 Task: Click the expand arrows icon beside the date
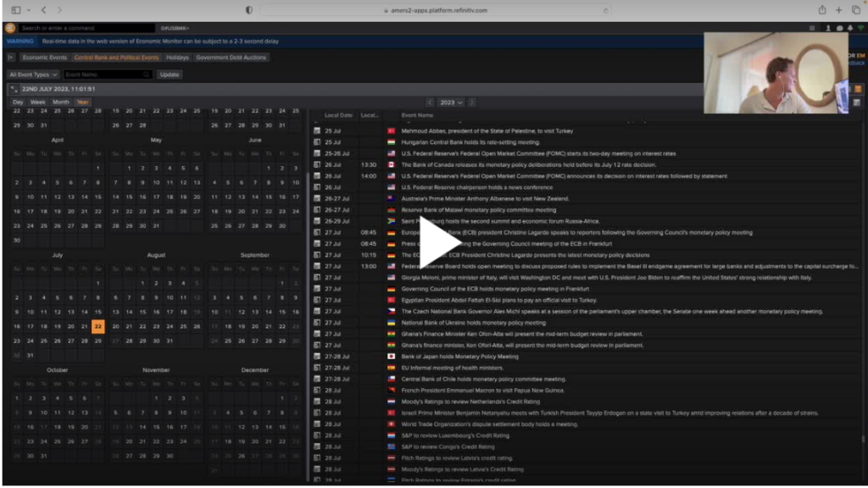point(14,89)
